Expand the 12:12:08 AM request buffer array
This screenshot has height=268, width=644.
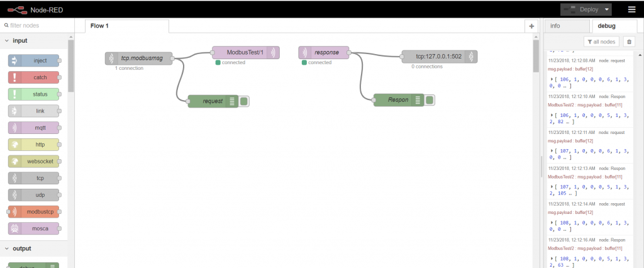click(x=552, y=79)
